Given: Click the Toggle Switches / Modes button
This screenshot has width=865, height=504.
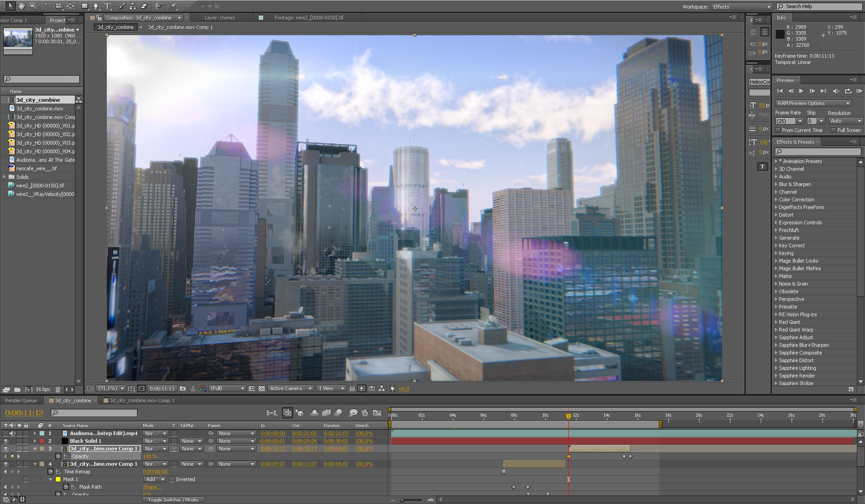Looking at the screenshot, I should [x=173, y=499].
